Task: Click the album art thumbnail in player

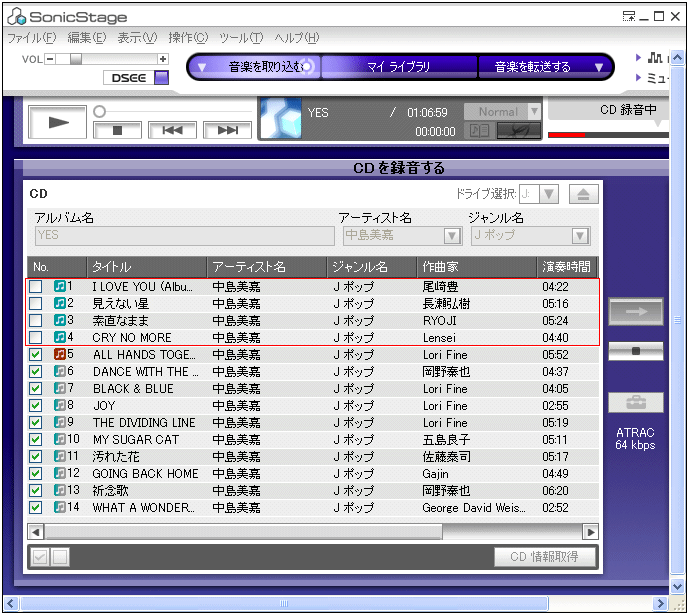Action: [281, 119]
